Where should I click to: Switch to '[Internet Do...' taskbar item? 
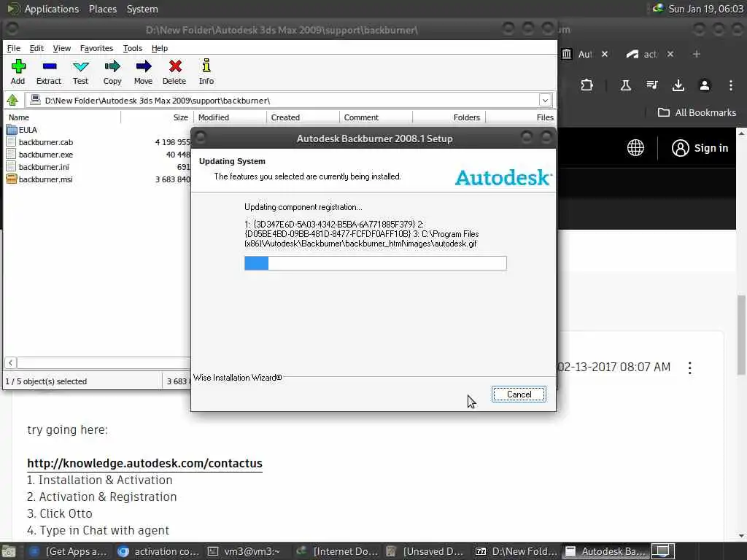pyautogui.click(x=337, y=551)
